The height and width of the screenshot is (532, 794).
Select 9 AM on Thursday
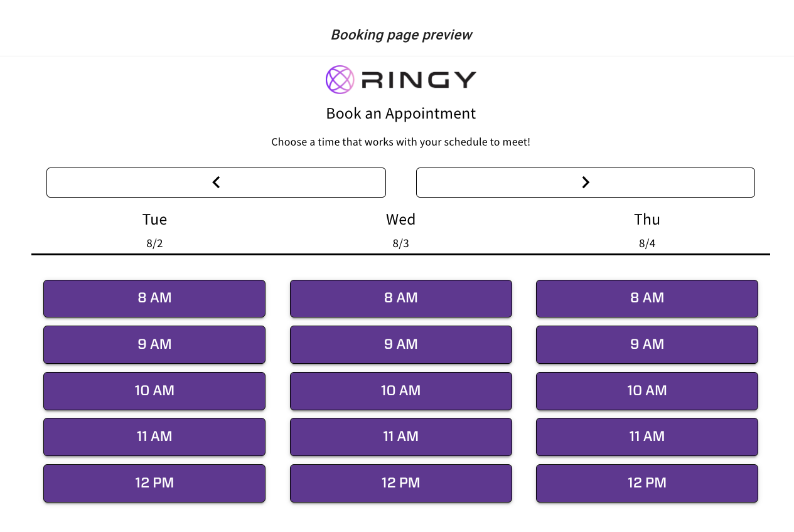pos(647,344)
